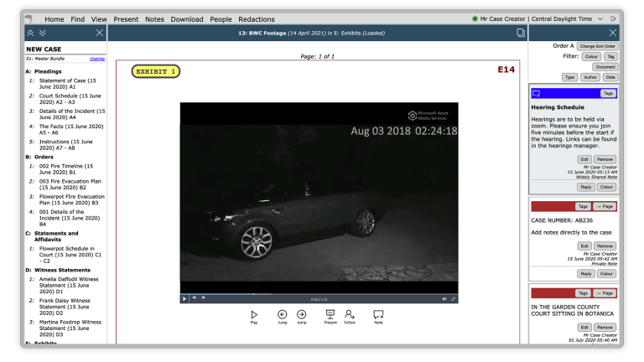Click the Follow presenter icon
The image size is (644, 362).
350,314
